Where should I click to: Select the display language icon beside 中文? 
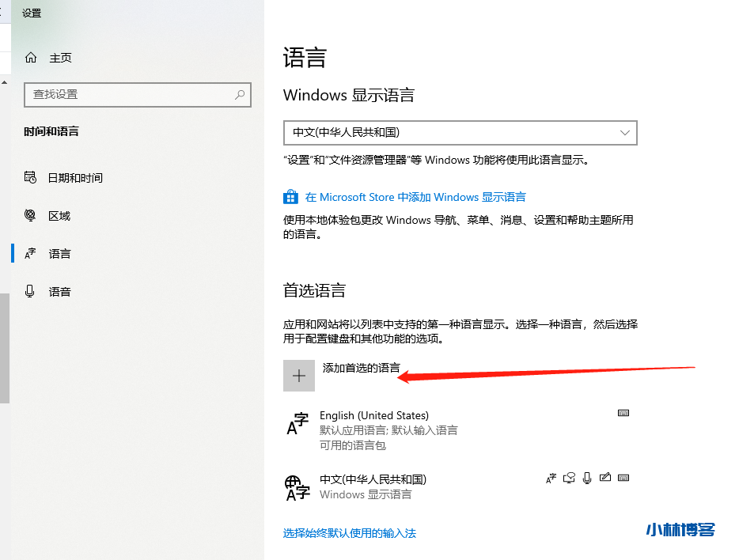pos(551,477)
